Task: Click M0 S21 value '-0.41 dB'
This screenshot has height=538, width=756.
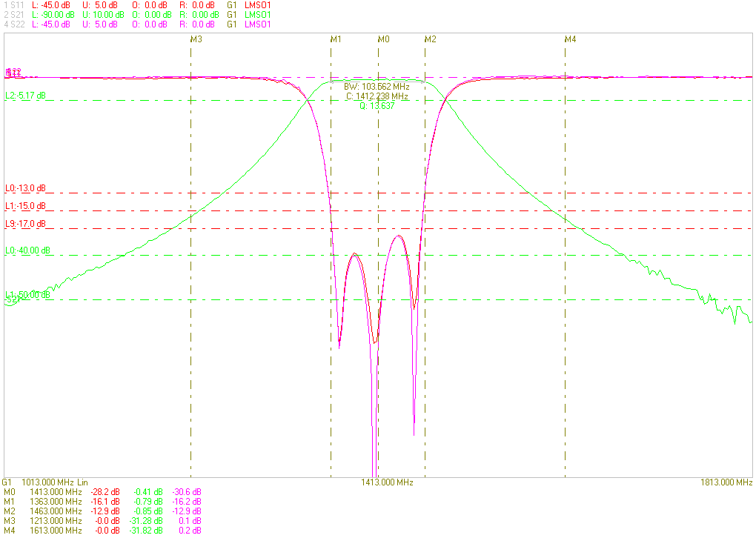Action: (x=148, y=492)
